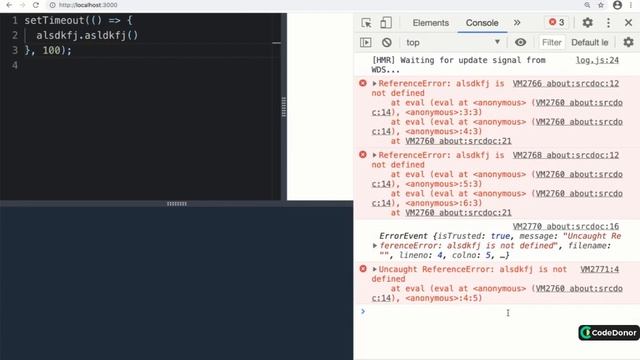Show more DevTools tabs chevron

click(x=517, y=22)
